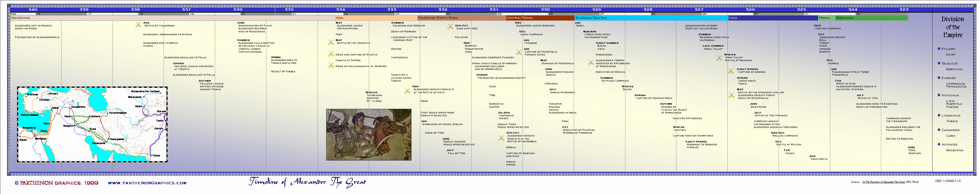Click year 334 in the header bar
The height and width of the screenshot is (194, 980).
pos(340,10)
